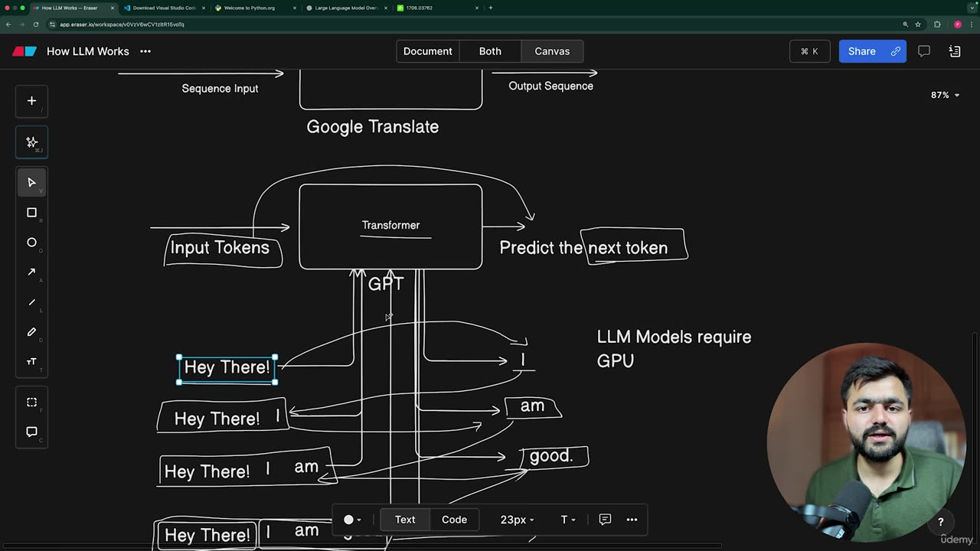The image size is (980, 551).
Task: Select the Sequence Input label
Action: point(220,88)
